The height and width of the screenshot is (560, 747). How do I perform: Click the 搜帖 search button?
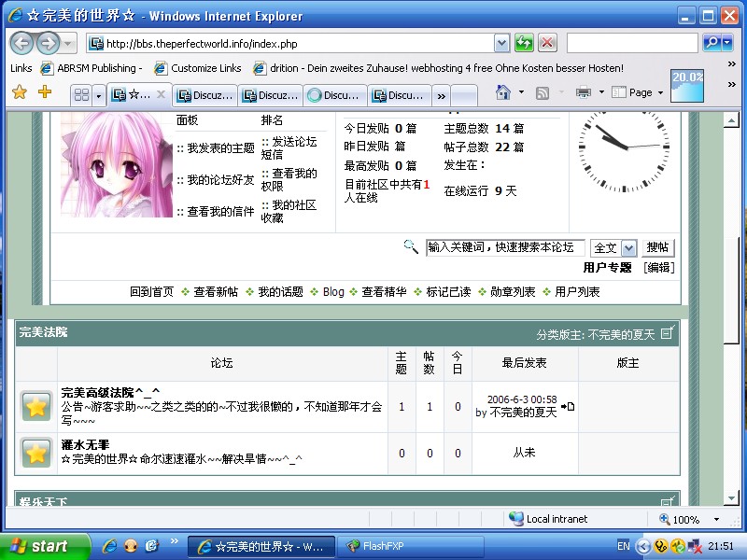(657, 247)
